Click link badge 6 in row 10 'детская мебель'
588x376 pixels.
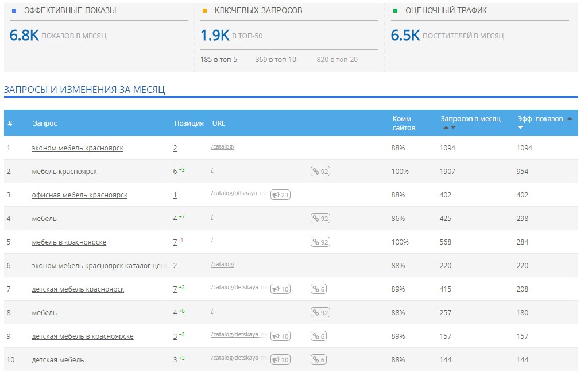318,360
